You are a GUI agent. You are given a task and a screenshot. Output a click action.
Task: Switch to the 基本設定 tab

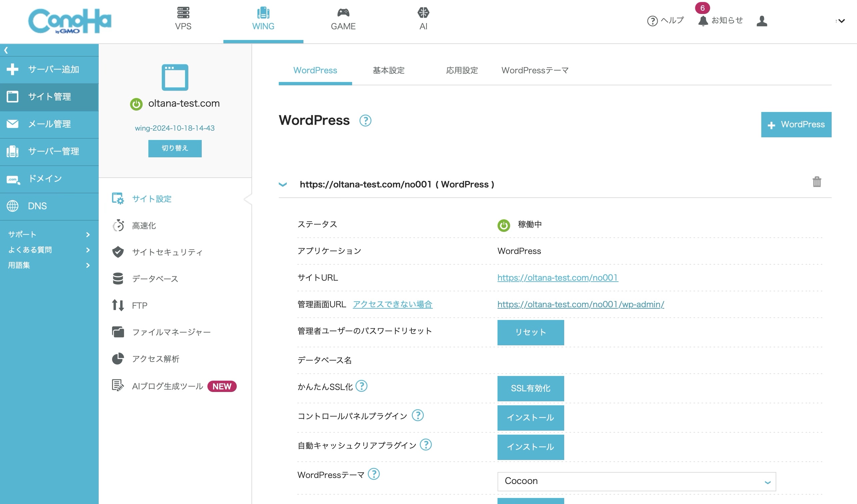[389, 70]
